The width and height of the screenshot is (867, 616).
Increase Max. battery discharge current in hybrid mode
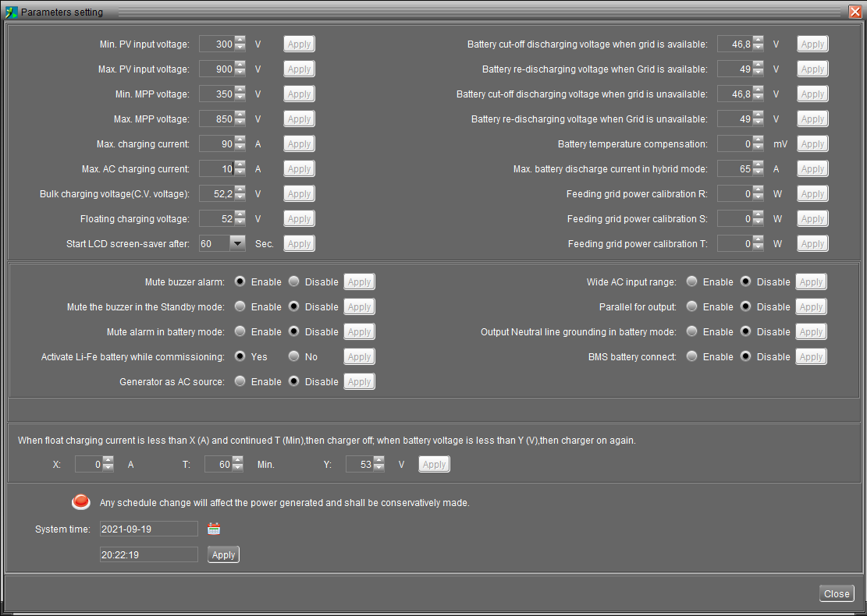[x=759, y=165]
